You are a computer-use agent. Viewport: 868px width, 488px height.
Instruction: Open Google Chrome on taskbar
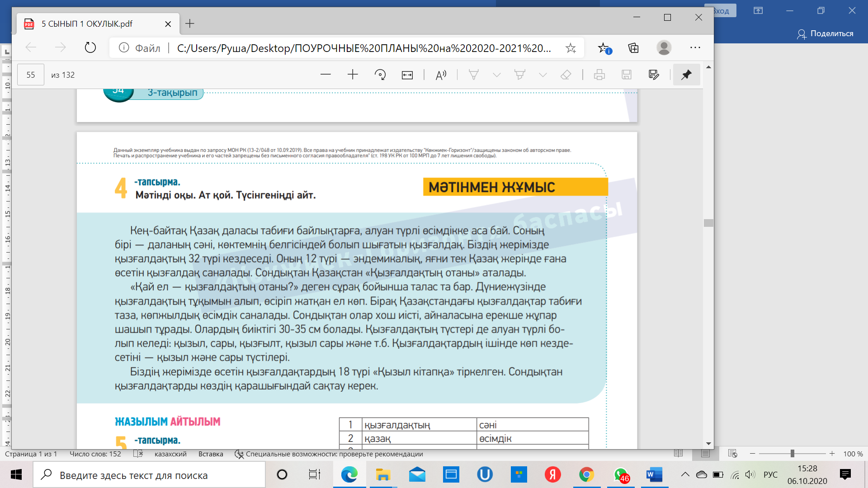pyautogui.click(x=586, y=475)
